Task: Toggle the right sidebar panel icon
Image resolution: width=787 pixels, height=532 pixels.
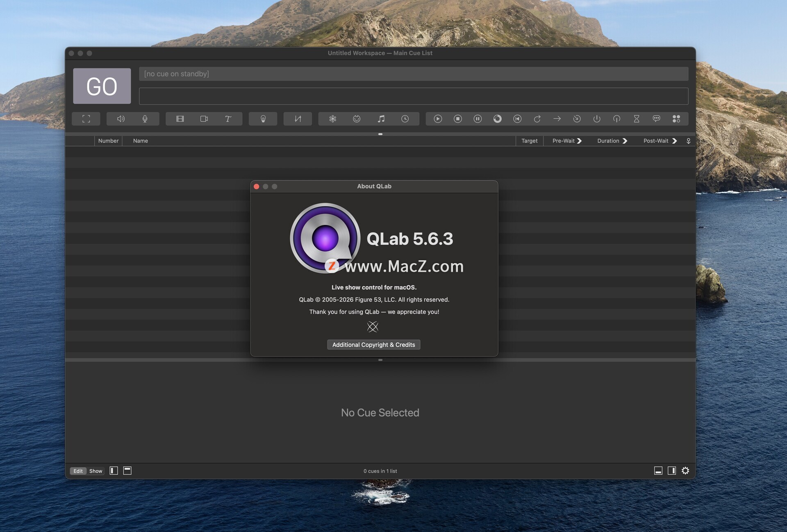Action: click(672, 471)
